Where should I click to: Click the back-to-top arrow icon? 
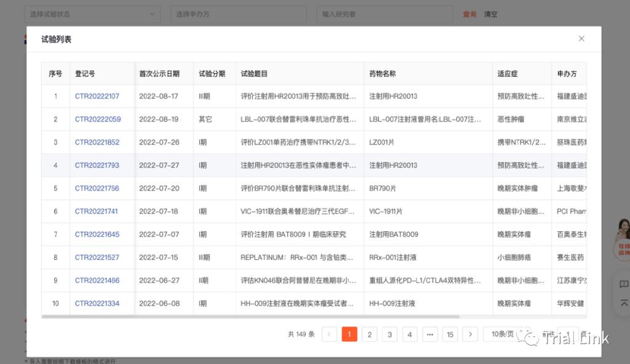(623, 303)
